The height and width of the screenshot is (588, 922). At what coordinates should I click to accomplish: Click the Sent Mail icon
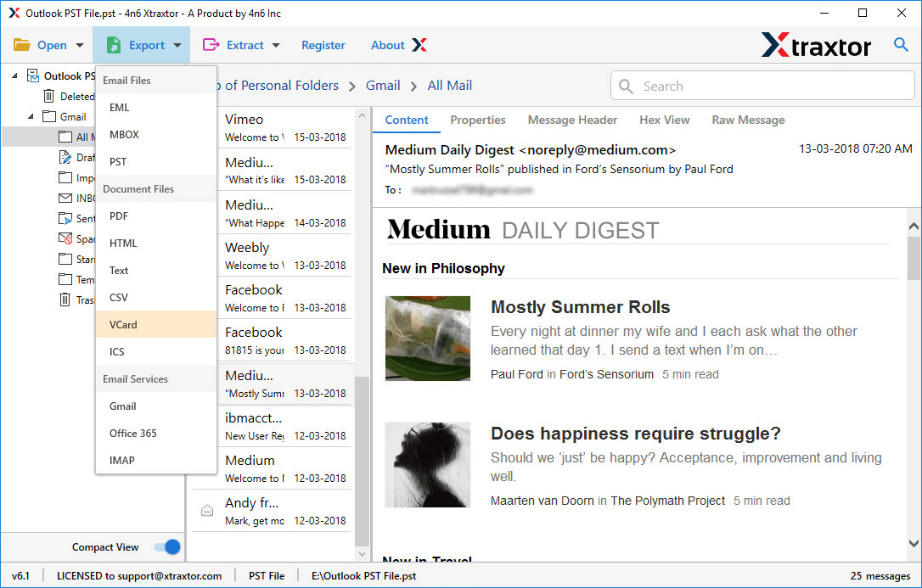(x=65, y=219)
